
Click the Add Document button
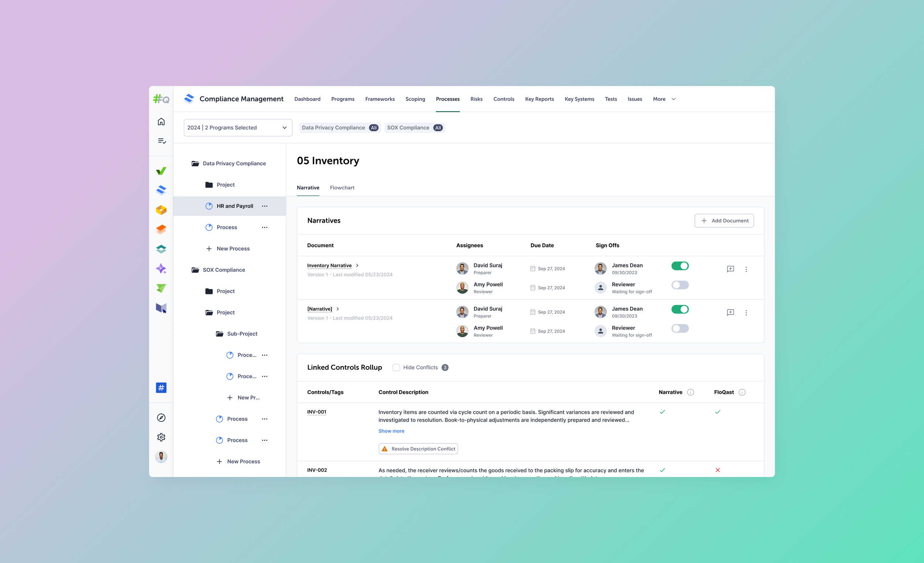(x=724, y=221)
